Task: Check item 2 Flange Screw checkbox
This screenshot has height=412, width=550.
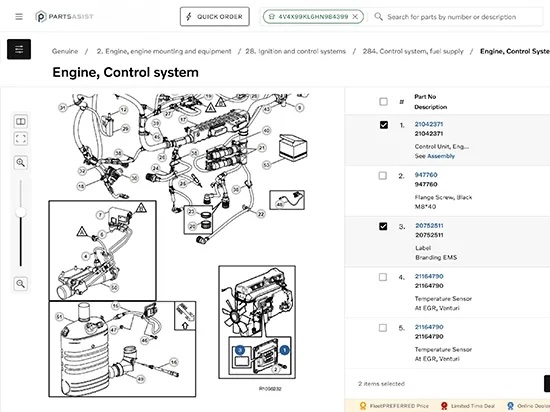Action: click(383, 175)
